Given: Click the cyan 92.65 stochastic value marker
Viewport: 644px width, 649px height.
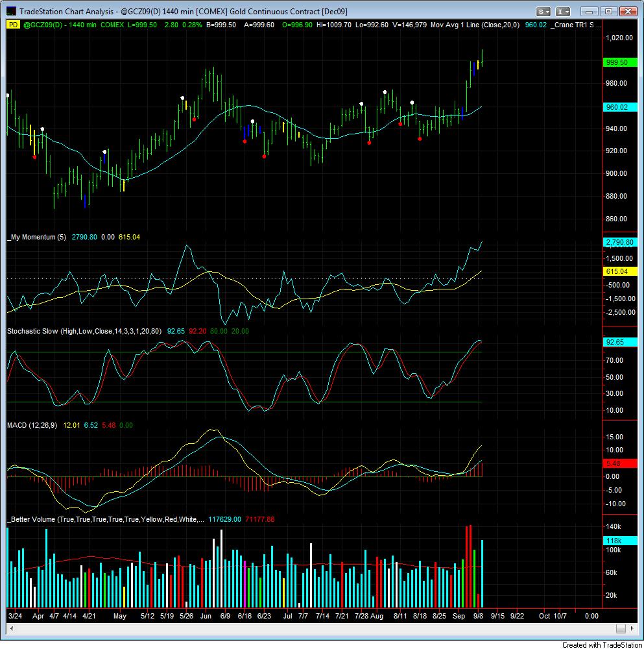Looking at the screenshot, I should pyautogui.click(x=620, y=342).
